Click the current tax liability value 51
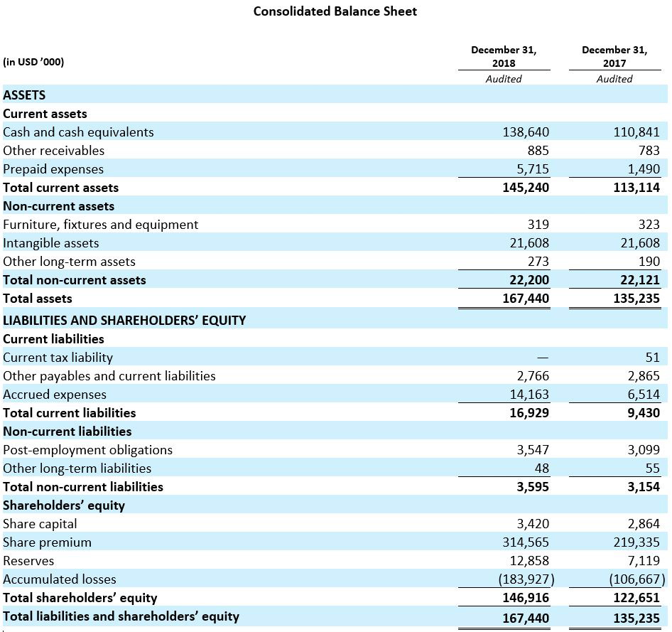The width and height of the screenshot is (672, 632). coord(652,357)
